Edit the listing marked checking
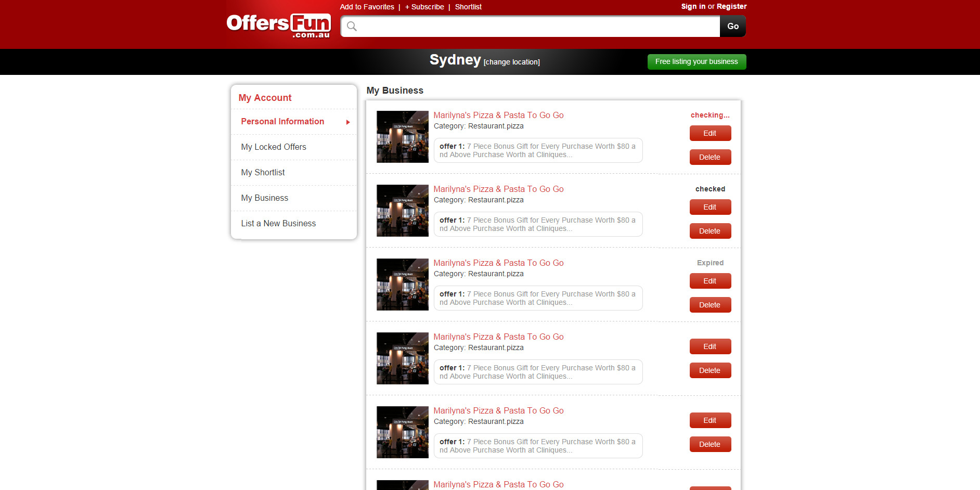The height and width of the screenshot is (490, 980). [x=710, y=134]
